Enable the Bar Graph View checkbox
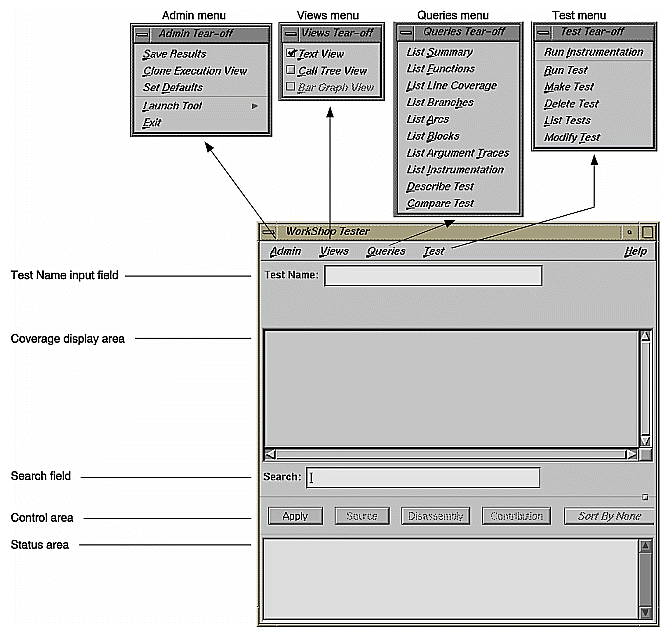The width and height of the screenshot is (670, 638). point(290,87)
